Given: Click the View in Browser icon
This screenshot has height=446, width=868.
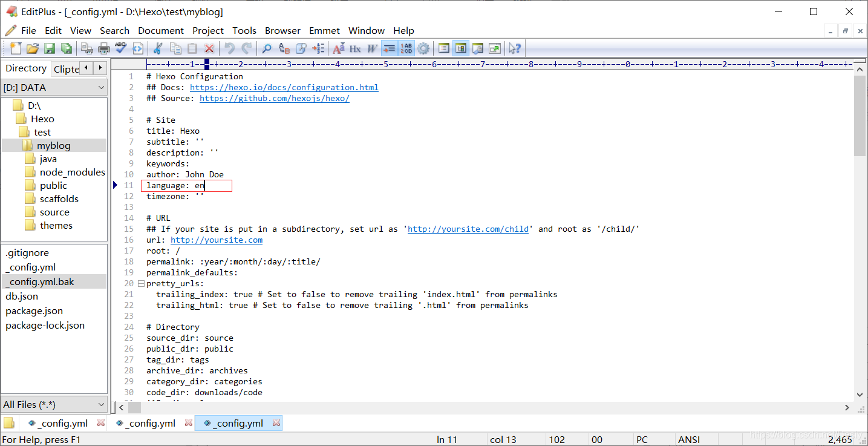Looking at the screenshot, I should tap(138, 48).
